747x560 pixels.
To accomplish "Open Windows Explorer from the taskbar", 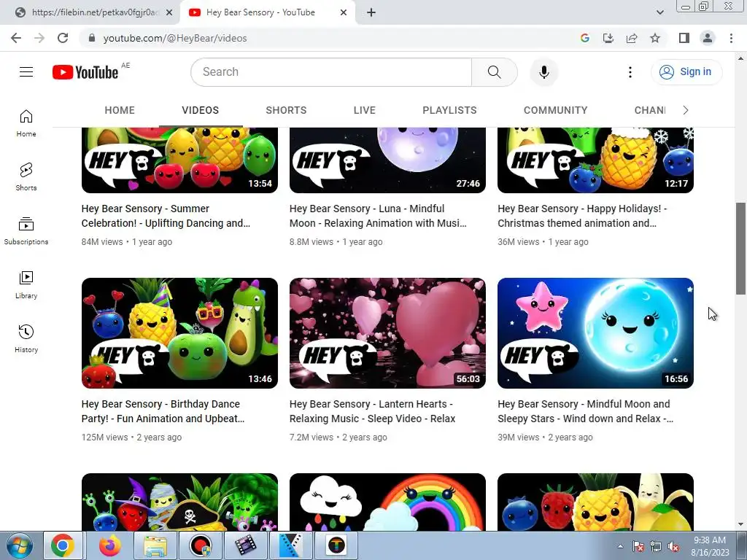I will pyautogui.click(x=155, y=545).
